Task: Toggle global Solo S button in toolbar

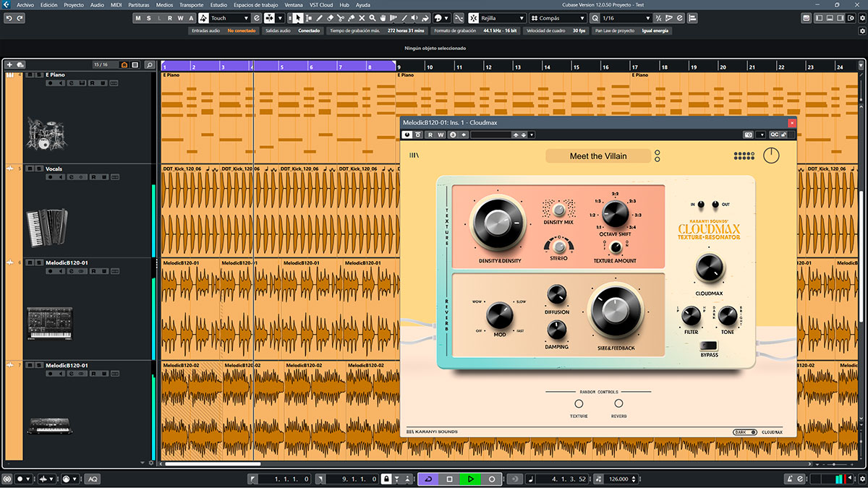Action: pyautogui.click(x=148, y=18)
